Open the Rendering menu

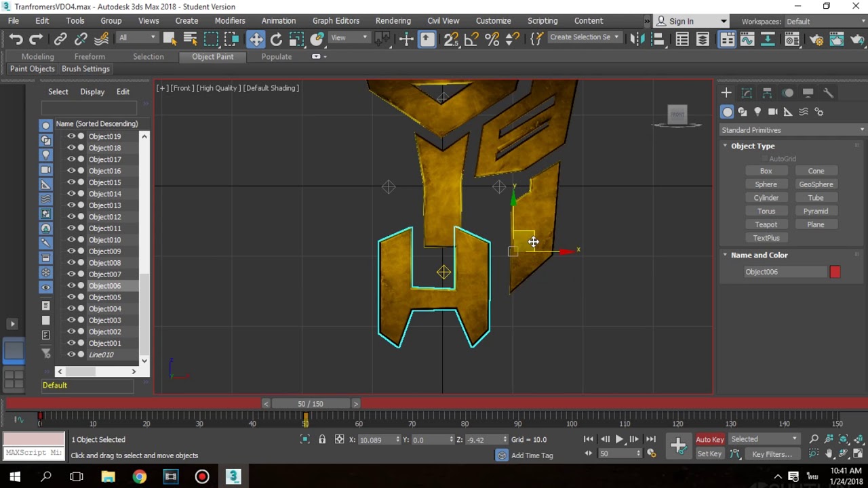click(393, 21)
